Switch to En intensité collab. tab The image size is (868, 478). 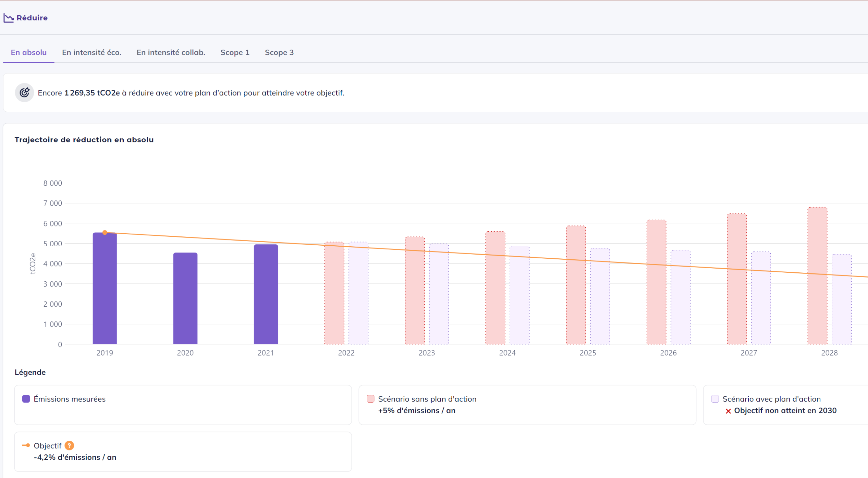coord(170,53)
